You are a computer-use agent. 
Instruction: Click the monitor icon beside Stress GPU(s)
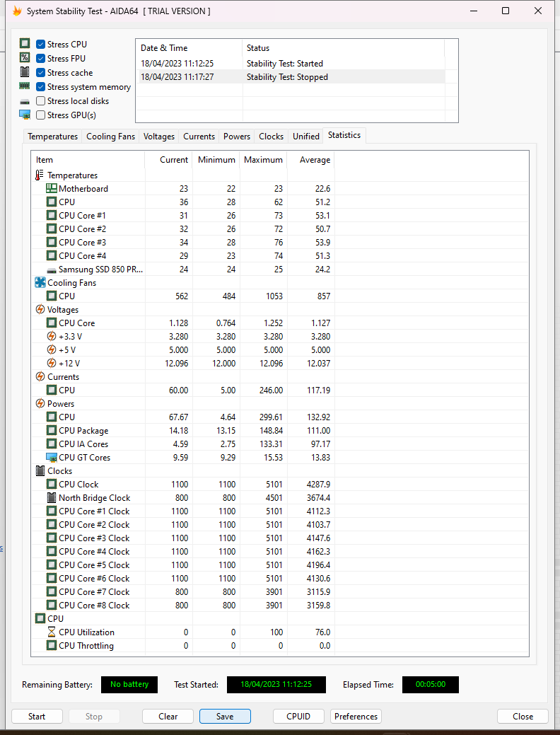25,115
